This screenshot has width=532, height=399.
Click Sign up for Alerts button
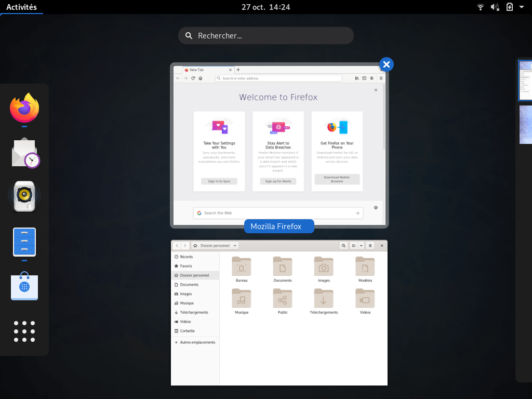(x=278, y=181)
